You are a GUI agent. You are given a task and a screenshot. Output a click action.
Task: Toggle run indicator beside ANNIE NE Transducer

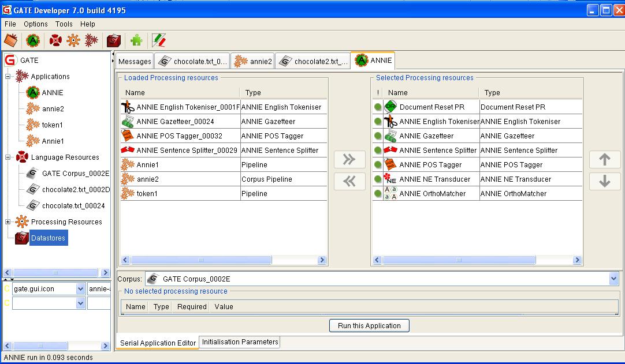[378, 179]
